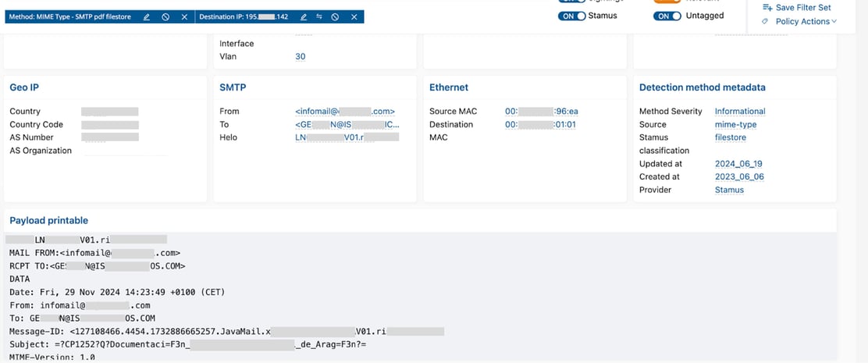This screenshot has height=363, width=868.
Task: Click the SMTP To recipient address link
Action: pos(347,124)
